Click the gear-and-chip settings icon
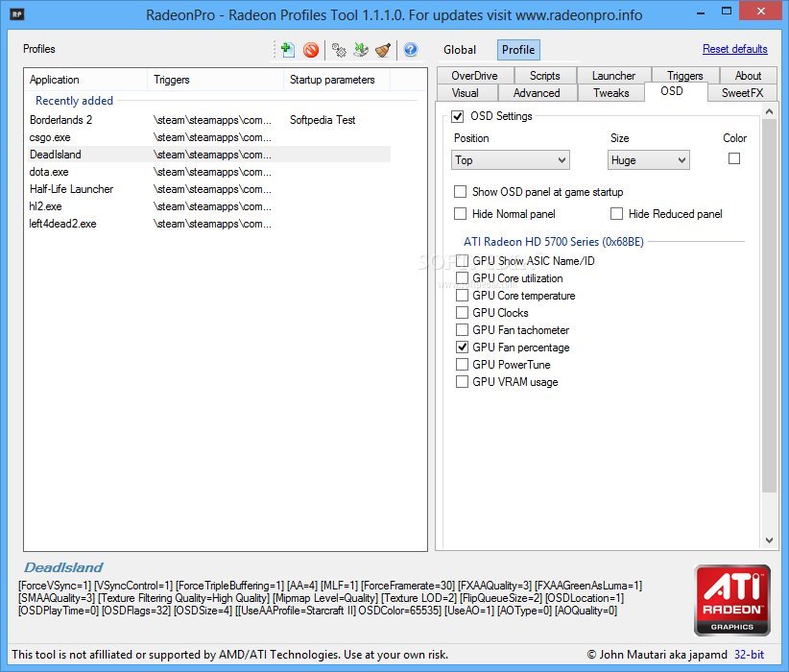The image size is (789, 672). (339, 50)
